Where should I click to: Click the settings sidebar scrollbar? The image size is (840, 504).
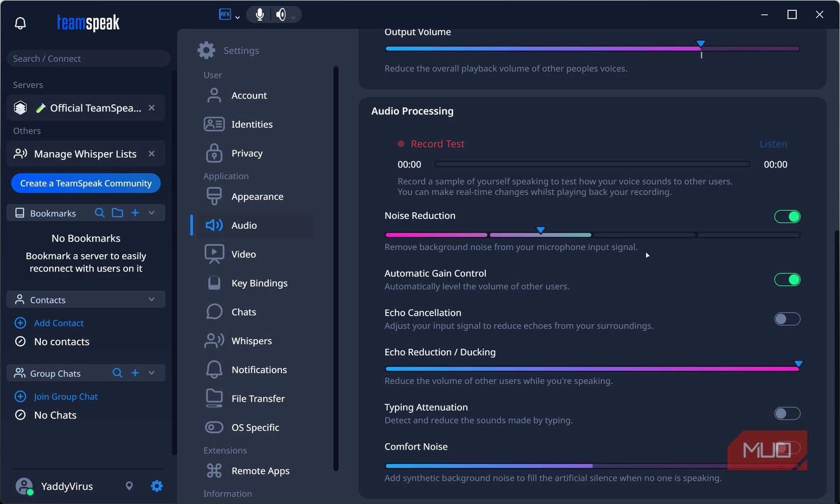[x=336, y=268]
